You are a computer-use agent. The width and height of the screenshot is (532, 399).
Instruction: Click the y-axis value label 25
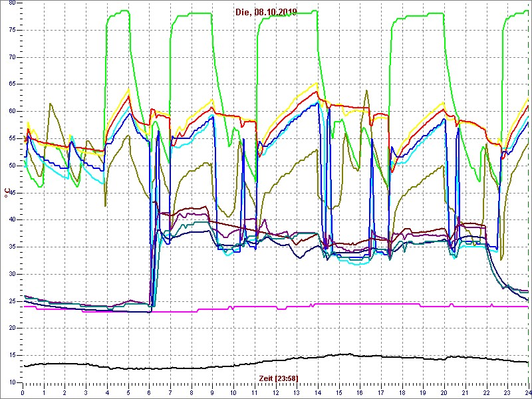point(11,301)
